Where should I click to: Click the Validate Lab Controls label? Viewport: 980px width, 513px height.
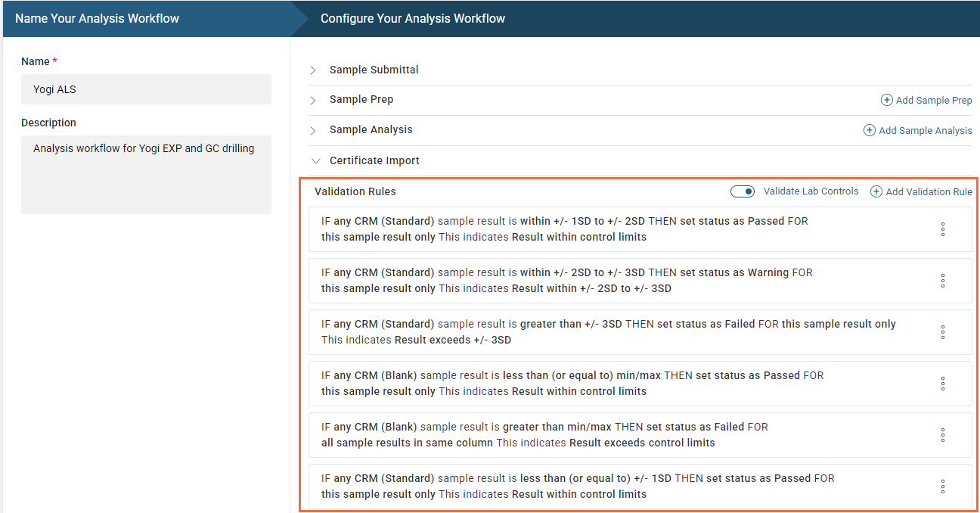coord(811,191)
